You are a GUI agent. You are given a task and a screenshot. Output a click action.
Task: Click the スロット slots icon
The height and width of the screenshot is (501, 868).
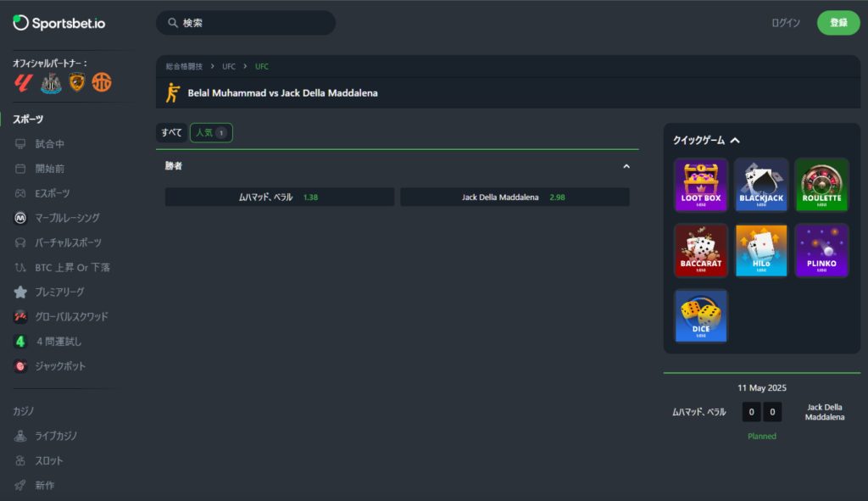point(20,460)
